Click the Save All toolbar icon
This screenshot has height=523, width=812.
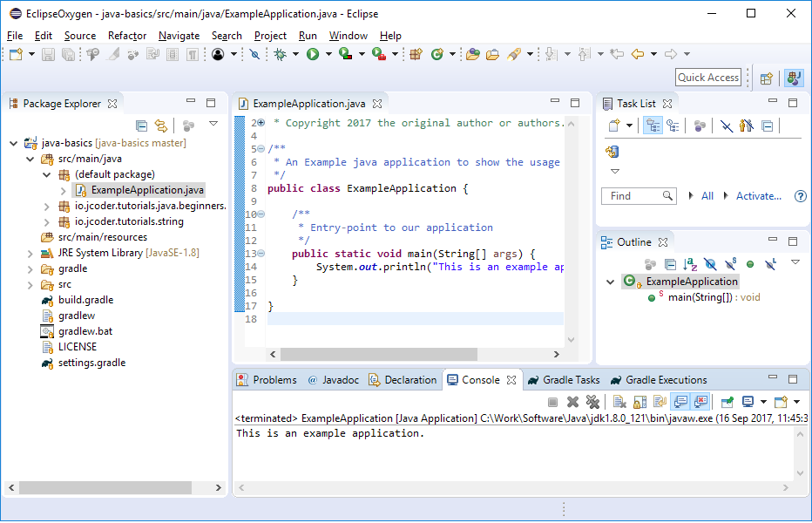[x=68, y=54]
